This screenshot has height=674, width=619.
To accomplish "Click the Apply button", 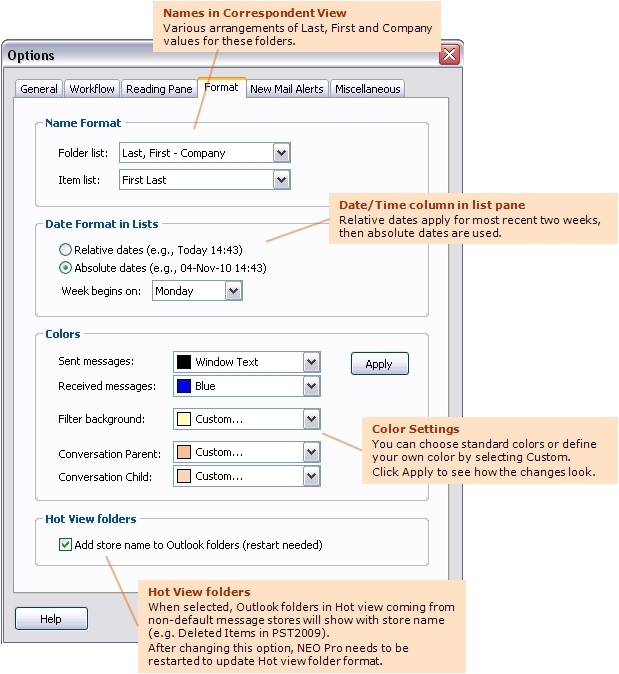I will (x=380, y=364).
